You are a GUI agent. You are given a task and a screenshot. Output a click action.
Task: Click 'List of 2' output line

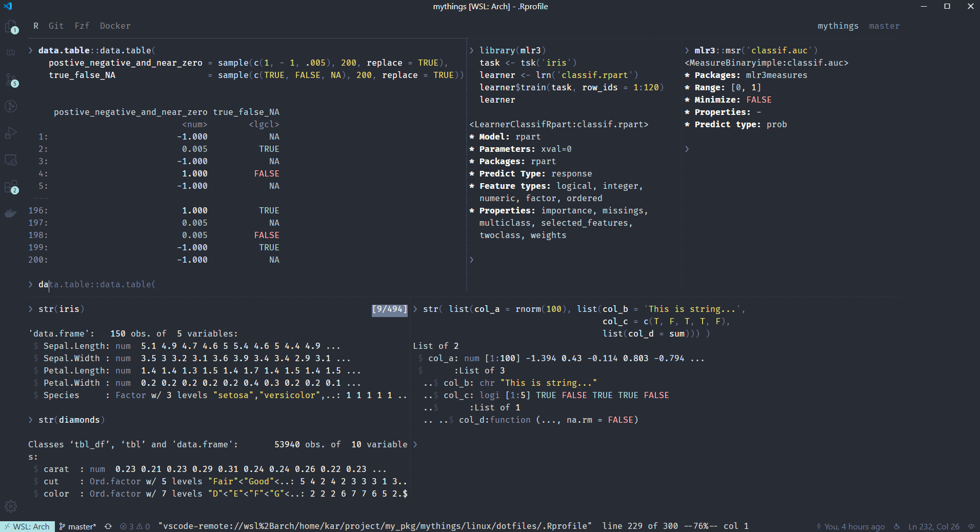pyautogui.click(x=436, y=346)
